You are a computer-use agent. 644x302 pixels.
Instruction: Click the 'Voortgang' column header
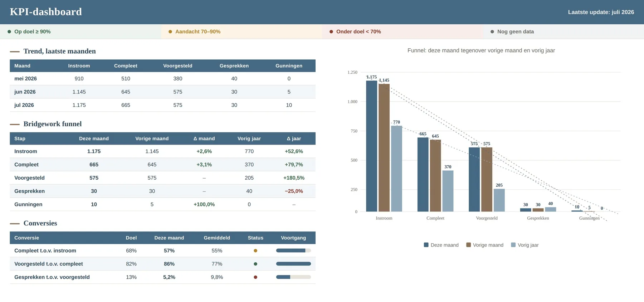293,238
